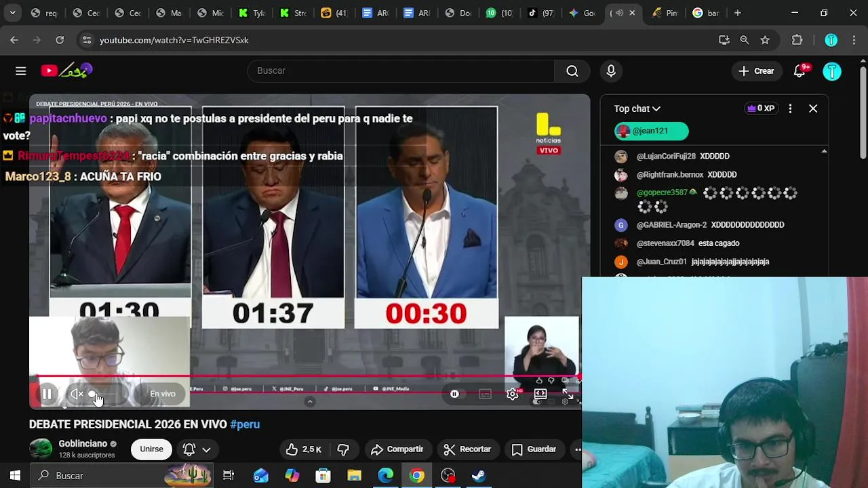868x488 pixels.
Task: View site information icon in the address bar
Action: point(86,40)
